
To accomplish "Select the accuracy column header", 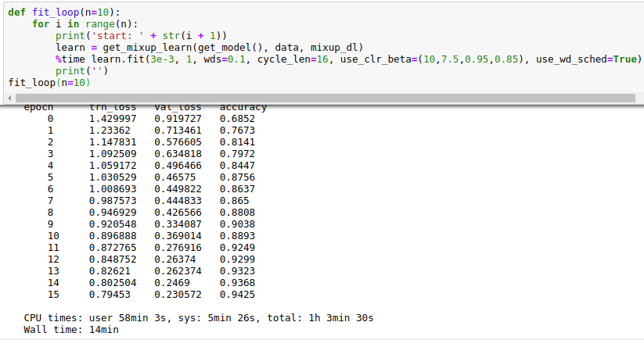I will click(x=243, y=107).
